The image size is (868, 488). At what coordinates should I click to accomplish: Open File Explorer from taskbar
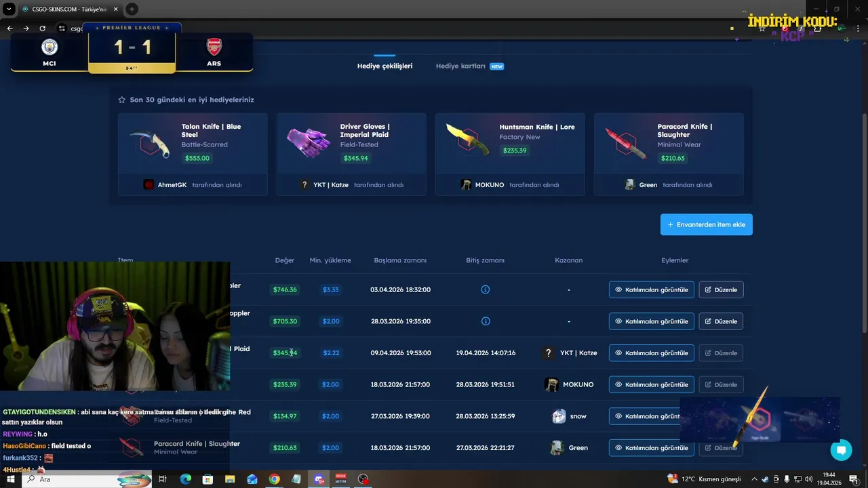pyautogui.click(x=230, y=479)
